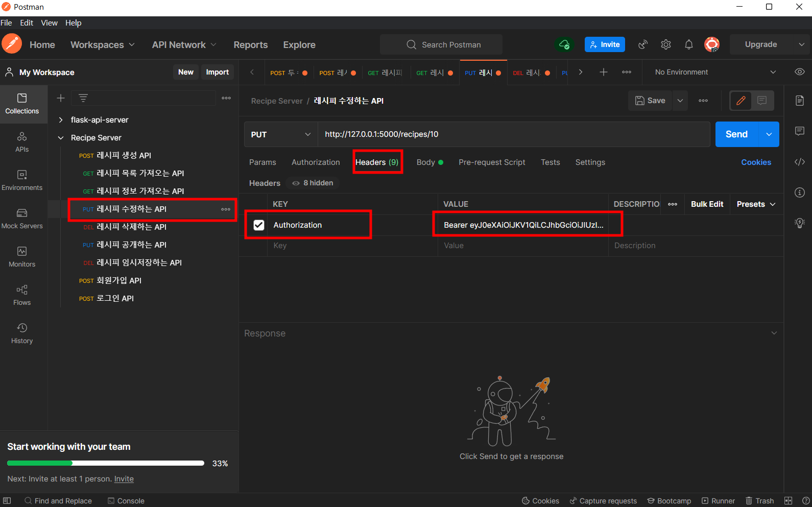
Task: Click the Import button
Action: tap(218, 72)
